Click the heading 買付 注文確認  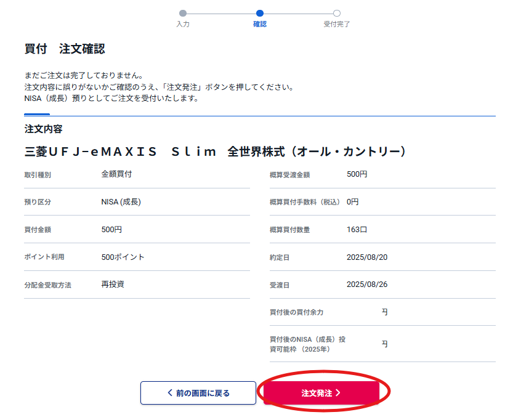[65, 49]
